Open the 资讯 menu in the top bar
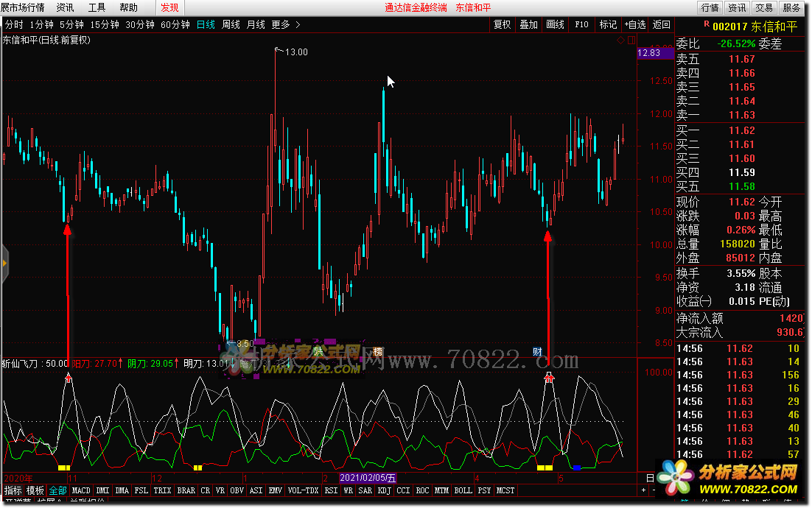This screenshot has height=508, width=812. click(x=65, y=7)
